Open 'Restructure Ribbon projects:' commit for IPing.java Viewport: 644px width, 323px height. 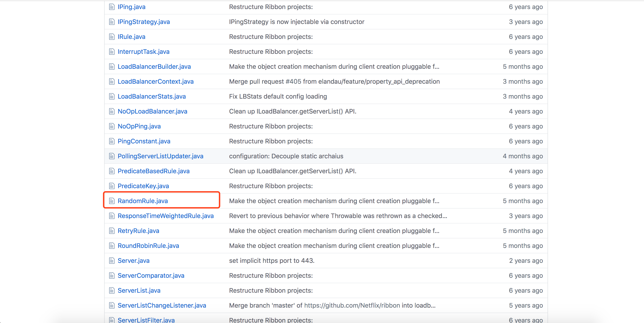click(x=271, y=7)
